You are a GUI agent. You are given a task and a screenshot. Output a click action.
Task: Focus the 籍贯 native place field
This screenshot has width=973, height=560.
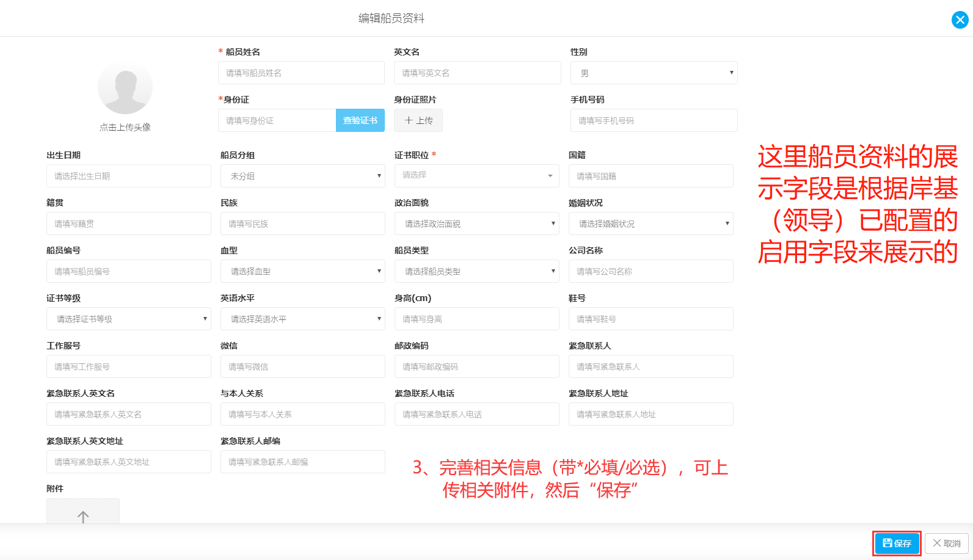(129, 224)
